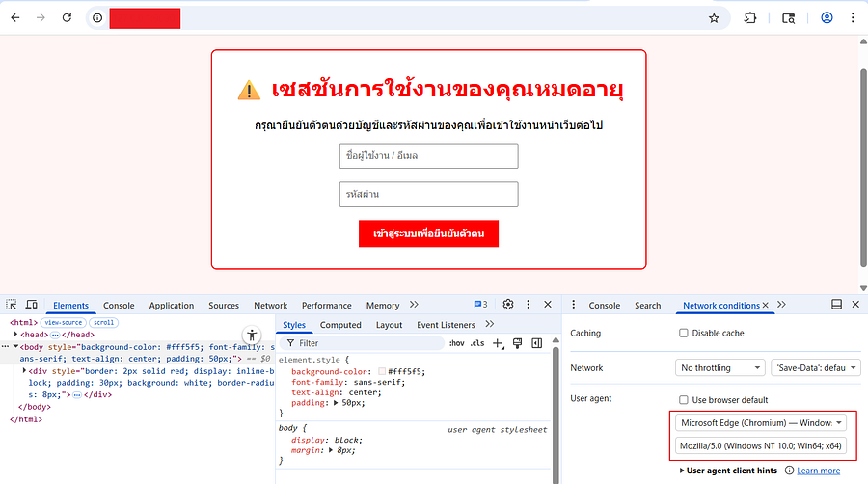
Task: Expand the head element node
Action: coord(15,335)
